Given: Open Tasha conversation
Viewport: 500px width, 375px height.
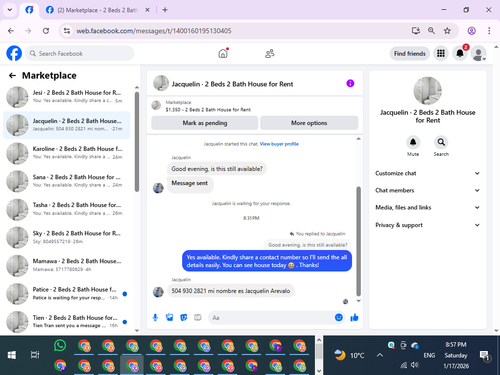Looking at the screenshot, I should point(67,209).
